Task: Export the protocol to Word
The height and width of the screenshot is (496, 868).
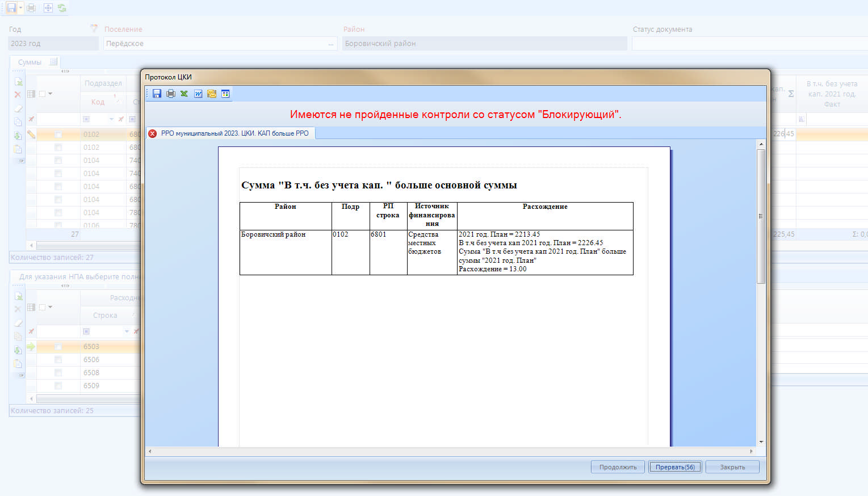Action: pyautogui.click(x=198, y=94)
